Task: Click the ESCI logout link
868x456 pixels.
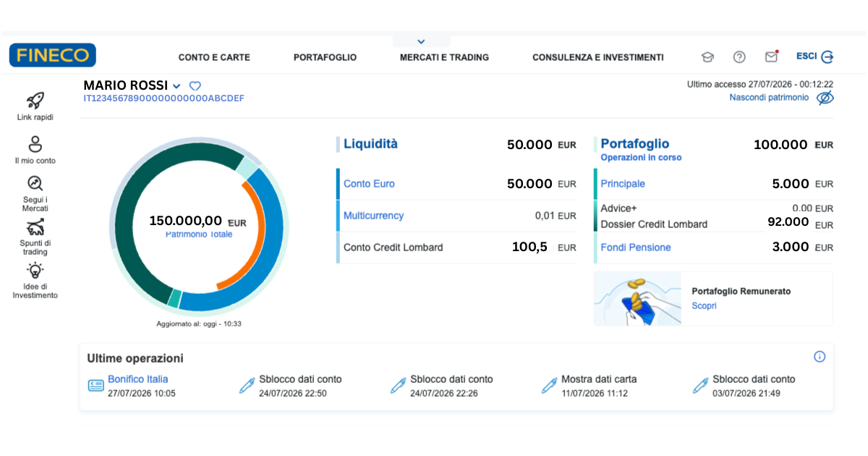Action: [x=807, y=56]
